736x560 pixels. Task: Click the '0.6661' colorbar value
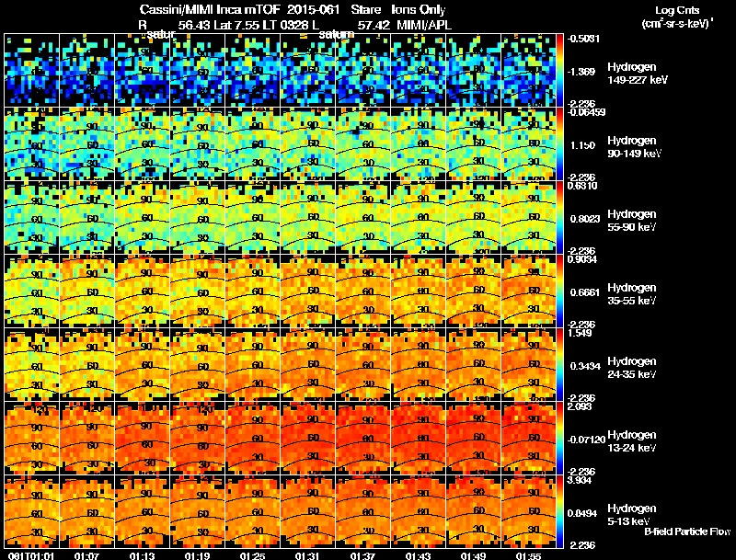(x=585, y=292)
